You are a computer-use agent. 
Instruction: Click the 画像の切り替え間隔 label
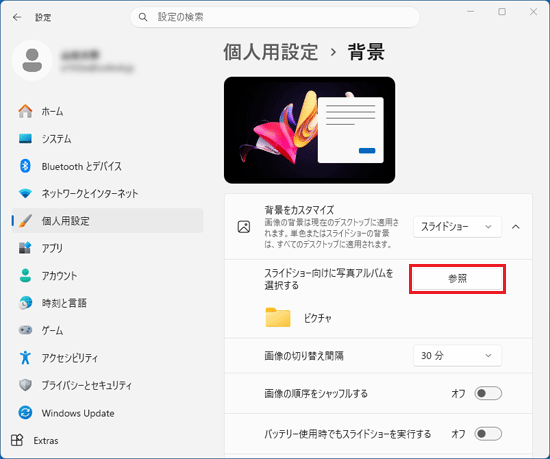pos(304,356)
